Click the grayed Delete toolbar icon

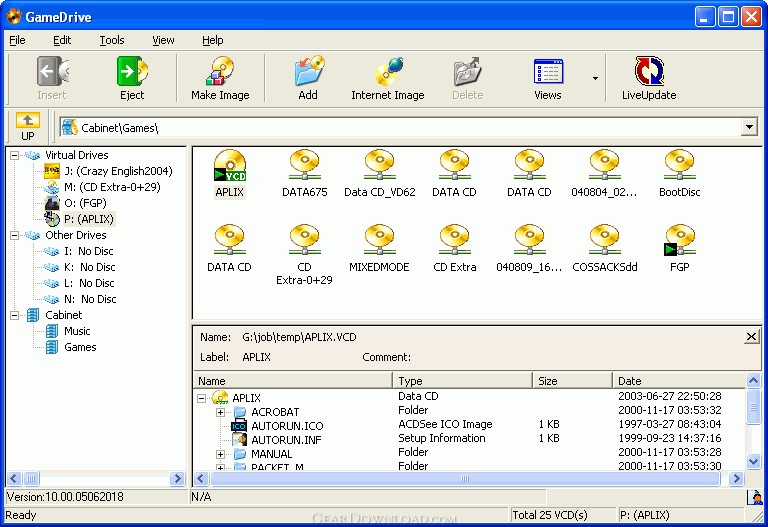pos(467,78)
